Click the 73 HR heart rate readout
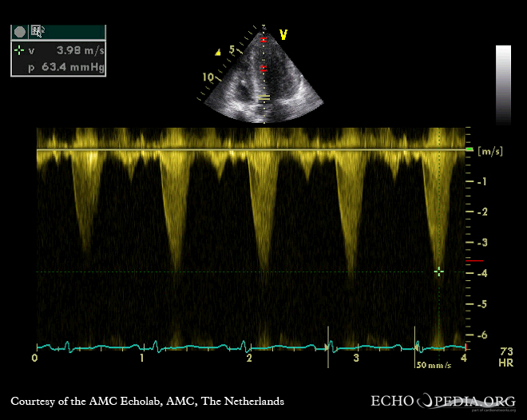This screenshot has width=527, height=420. click(x=506, y=357)
